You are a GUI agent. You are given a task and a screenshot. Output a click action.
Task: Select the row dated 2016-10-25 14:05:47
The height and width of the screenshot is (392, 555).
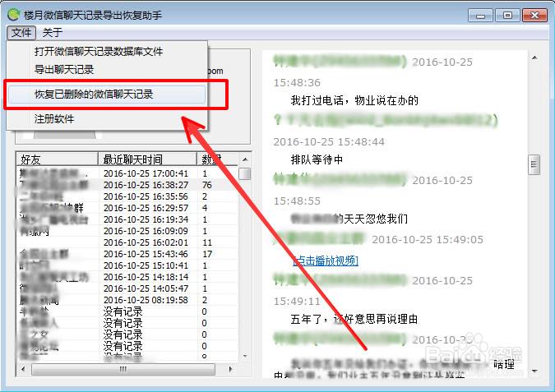click(x=127, y=288)
